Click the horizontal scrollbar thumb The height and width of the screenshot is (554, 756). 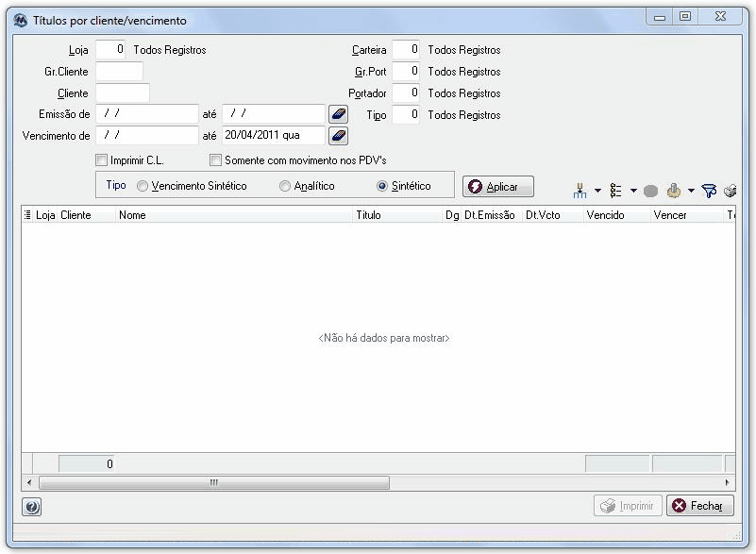click(214, 482)
